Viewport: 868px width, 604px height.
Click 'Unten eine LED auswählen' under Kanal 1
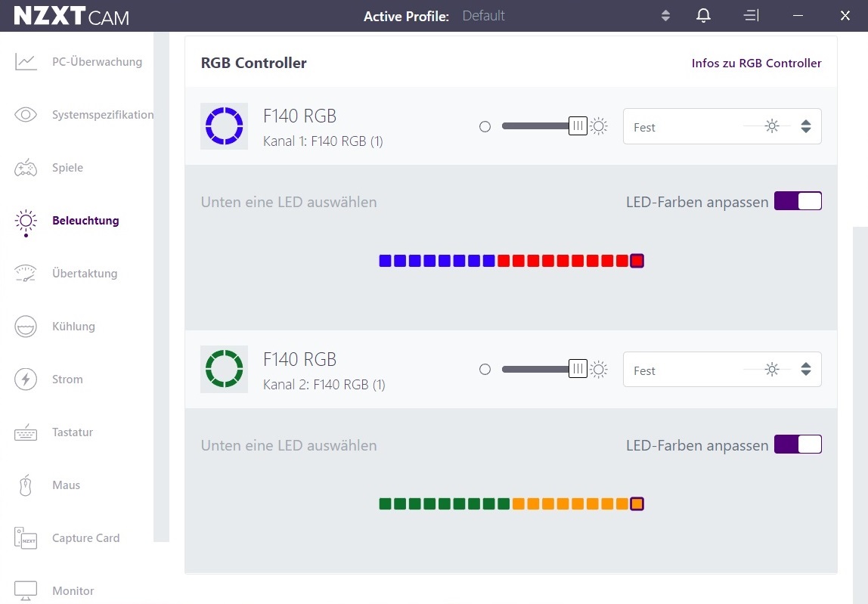tap(289, 202)
